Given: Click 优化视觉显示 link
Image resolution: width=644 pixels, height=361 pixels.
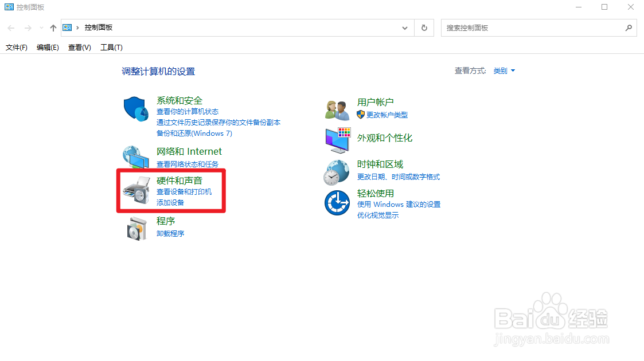Looking at the screenshot, I should 378,215.
